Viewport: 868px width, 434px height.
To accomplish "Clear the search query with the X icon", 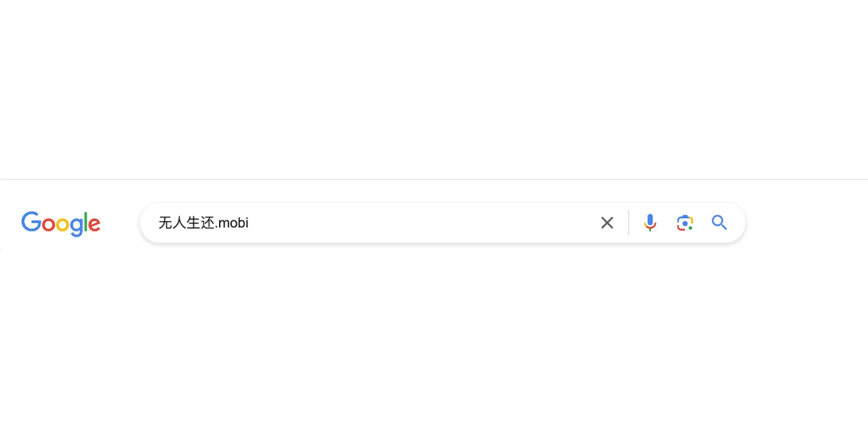I will 607,222.
